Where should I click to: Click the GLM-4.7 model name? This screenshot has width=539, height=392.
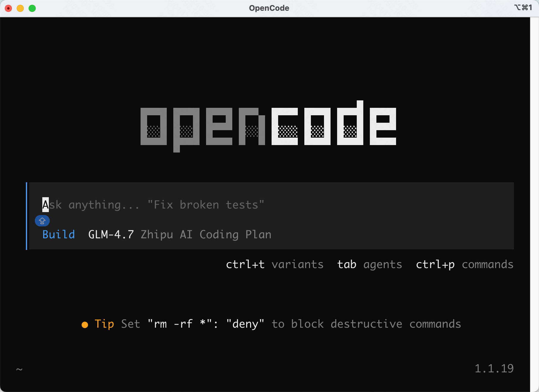[111, 234]
